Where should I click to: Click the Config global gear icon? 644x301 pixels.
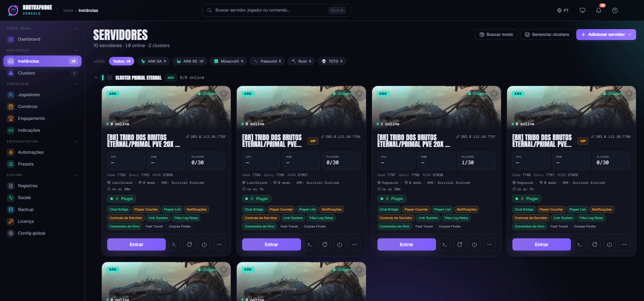11,233
